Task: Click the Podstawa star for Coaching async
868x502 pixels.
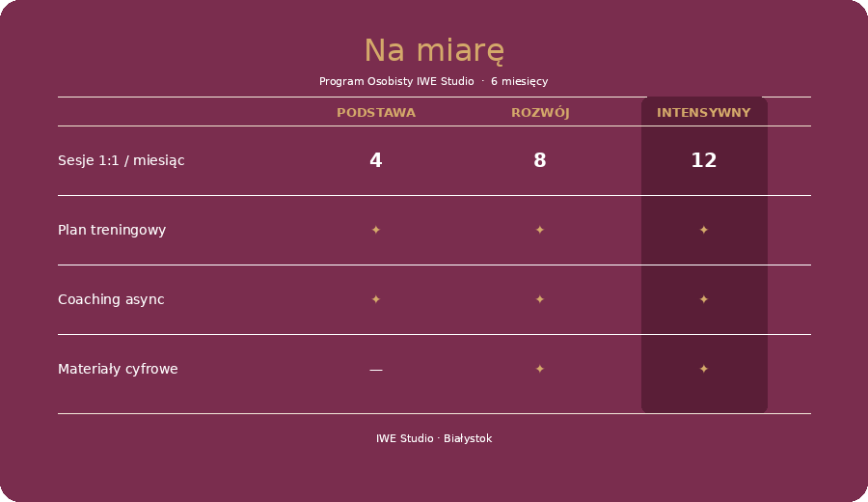Action: tap(376, 299)
